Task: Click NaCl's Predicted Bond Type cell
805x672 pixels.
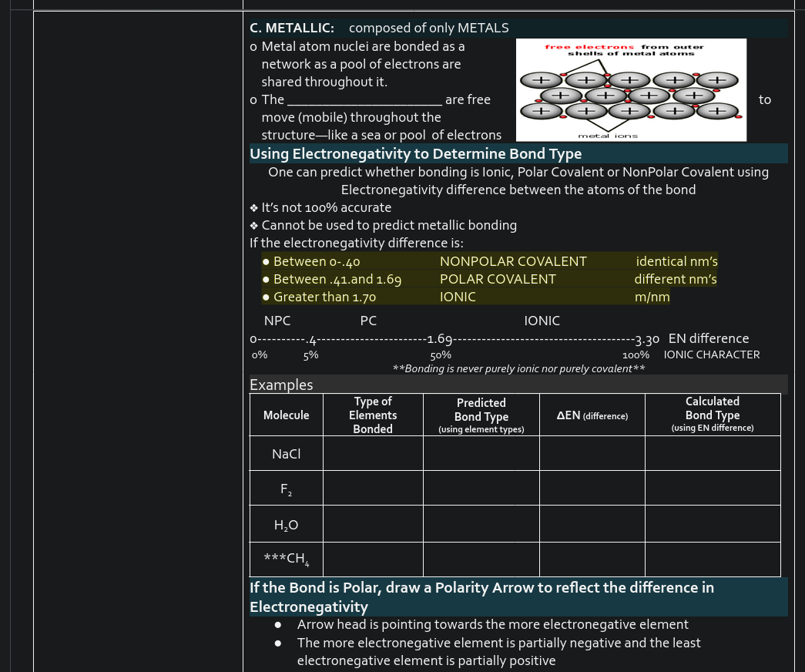Action: coord(481,454)
